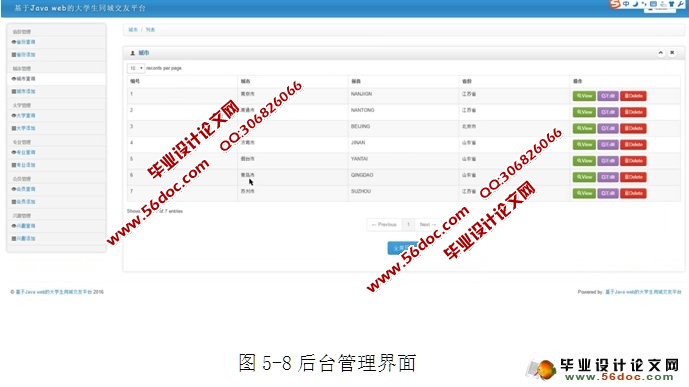The height and width of the screenshot is (387, 689).
Task: Click green View button for NANTONG row
Action: click(x=584, y=112)
